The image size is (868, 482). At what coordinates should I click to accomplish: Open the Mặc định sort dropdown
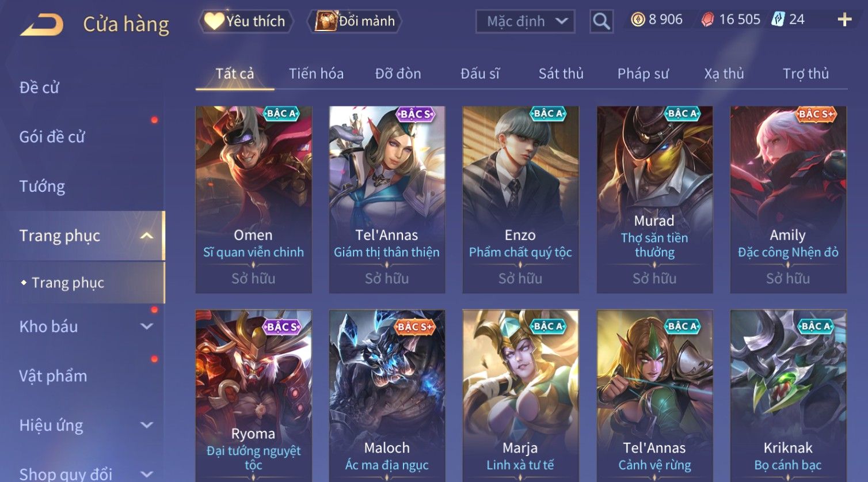click(526, 21)
